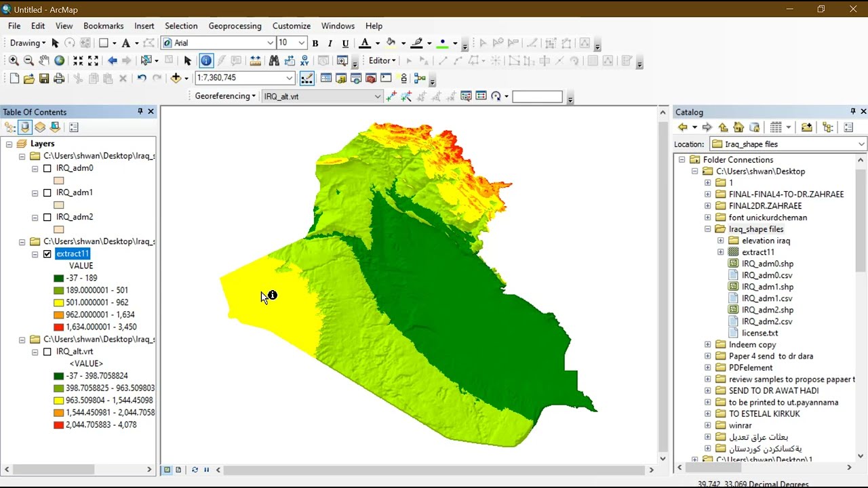The width and height of the screenshot is (868, 488).
Task: Open the Georeferencing layer dropdown
Action: click(378, 96)
